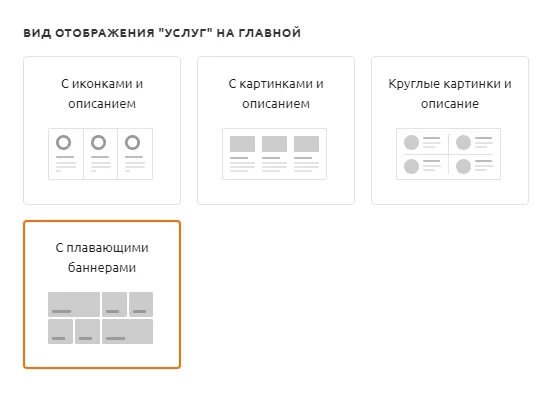Click the first gray rectangle in pictures preview
Viewport: 548px width, 396px height.
pos(242,144)
